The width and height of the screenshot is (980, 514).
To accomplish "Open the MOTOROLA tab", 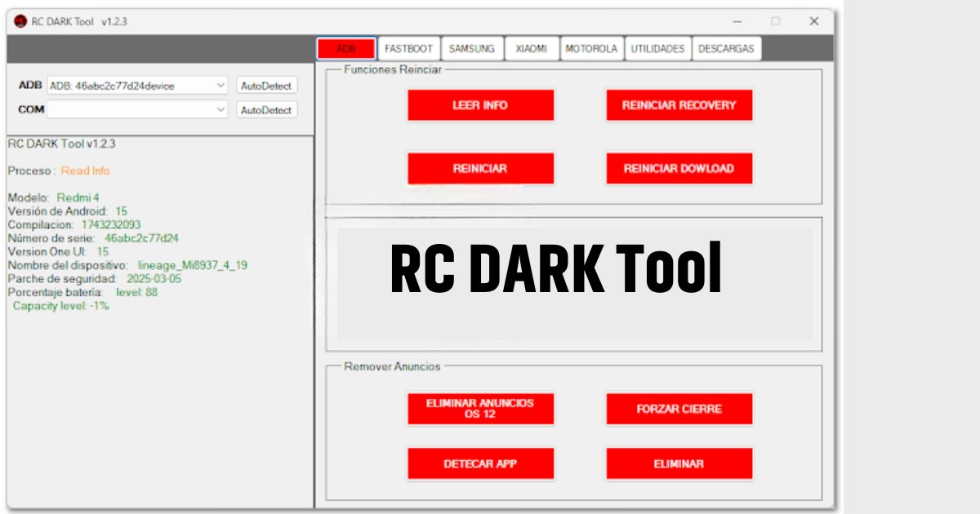I will [x=591, y=49].
